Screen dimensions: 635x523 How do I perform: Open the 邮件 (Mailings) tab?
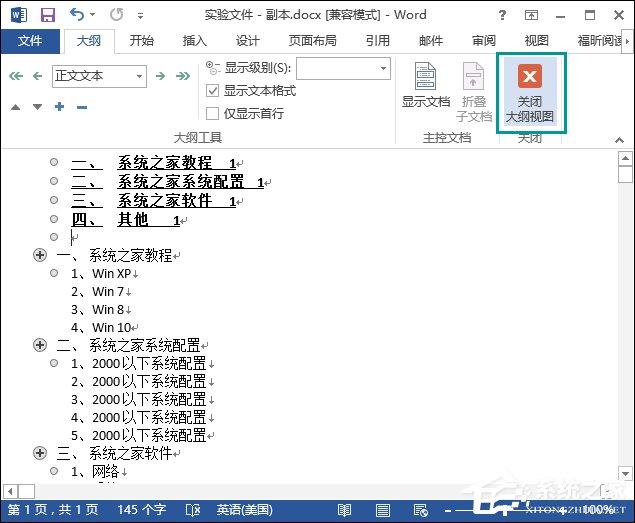430,41
